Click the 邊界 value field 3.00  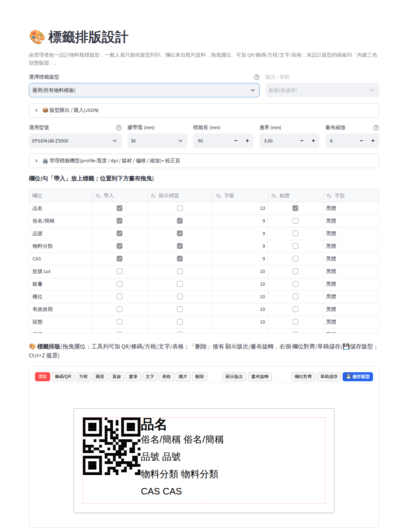(x=278, y=141)
